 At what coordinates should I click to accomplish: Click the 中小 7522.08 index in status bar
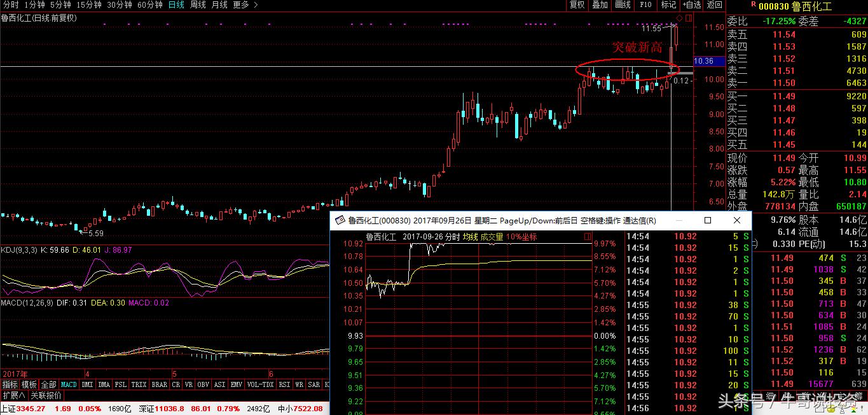(300, 409)
